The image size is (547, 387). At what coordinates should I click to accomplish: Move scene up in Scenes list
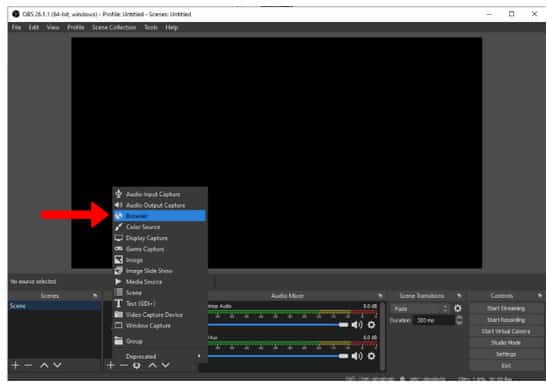pyautogui.click(x=44, y=365)
